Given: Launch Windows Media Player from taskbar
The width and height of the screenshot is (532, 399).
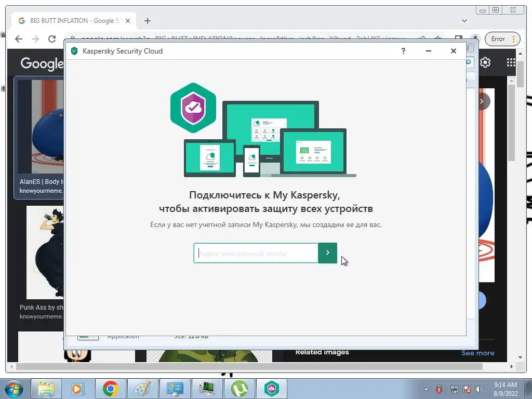Looking at the screenshot, I should tap(77, 389).
